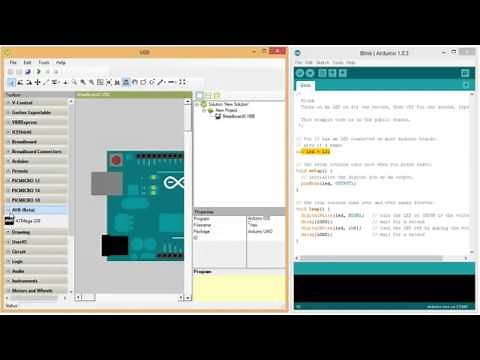
Task: Expand the Drawing toolbox group
Action: (37, 232)
